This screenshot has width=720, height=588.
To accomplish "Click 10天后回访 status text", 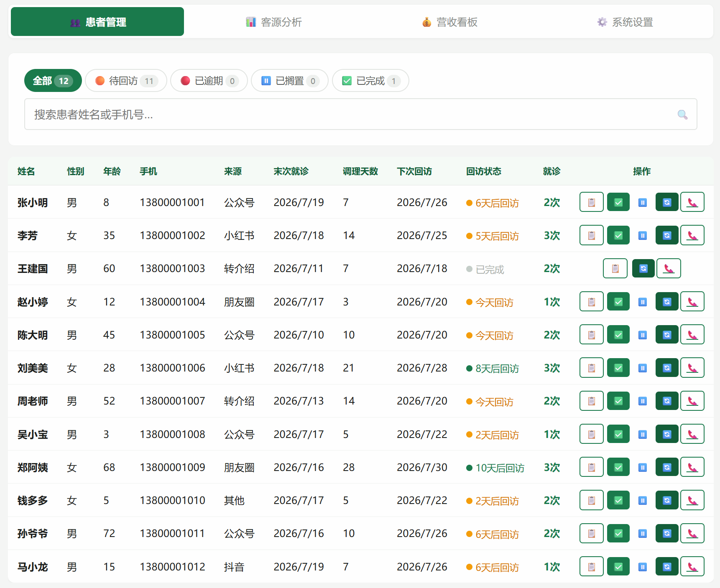I will pyautogui.click(x=495, y=468).
